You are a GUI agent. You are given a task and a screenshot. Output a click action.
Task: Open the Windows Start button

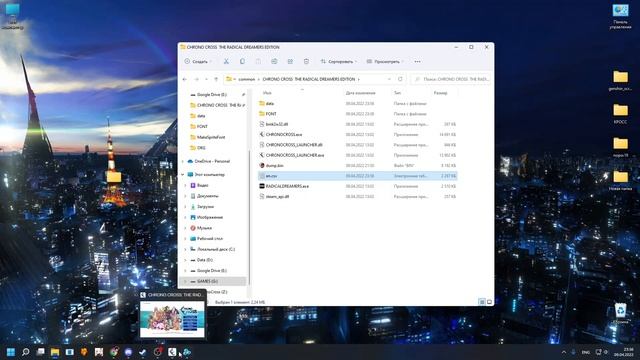point(11,352)
